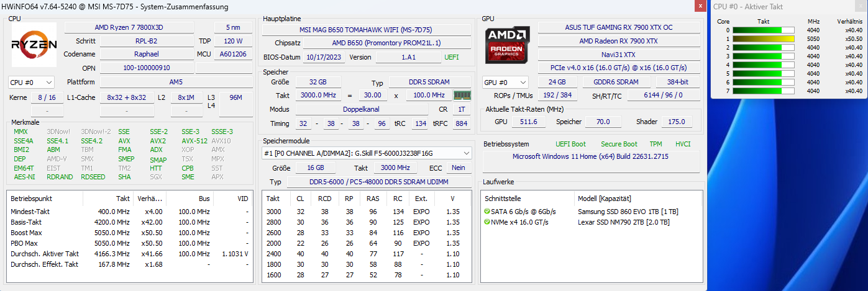Click the BIOS version 1.A1 field
The height and width of the screenshot is (291, 868).
408,57
